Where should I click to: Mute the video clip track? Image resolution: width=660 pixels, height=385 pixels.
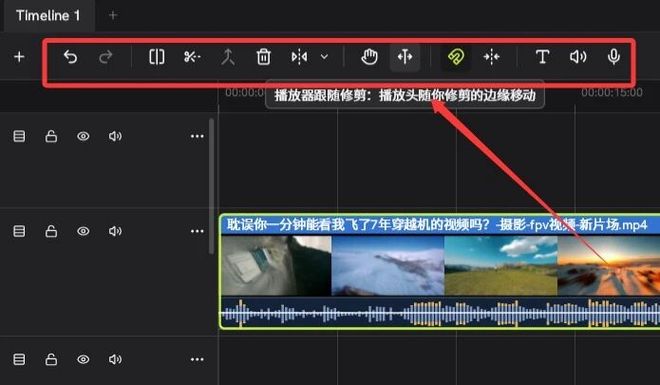[x=115, y=231]
